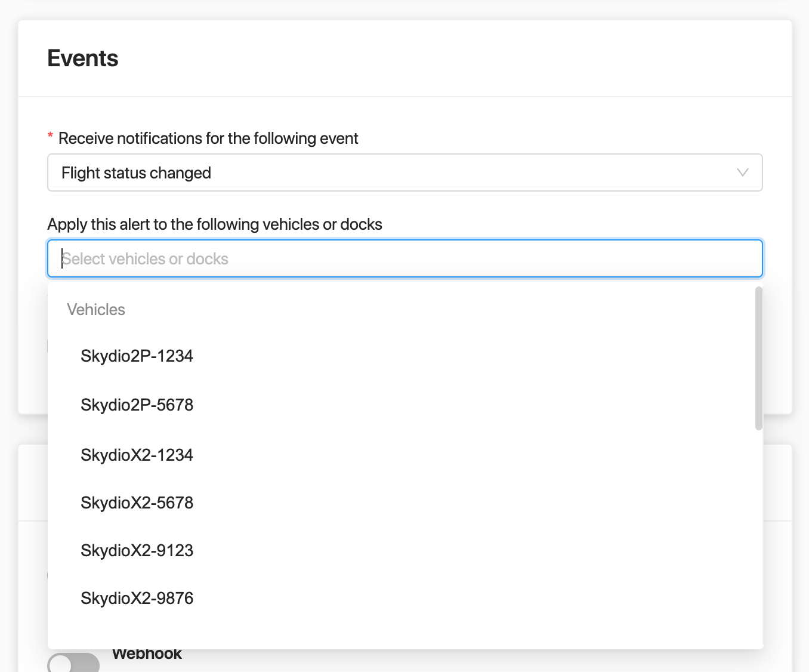Select Skydio2P-5678 from the vehicle list
The height and width of the screenshot is (672, 809).
click(x=404, y=405)
